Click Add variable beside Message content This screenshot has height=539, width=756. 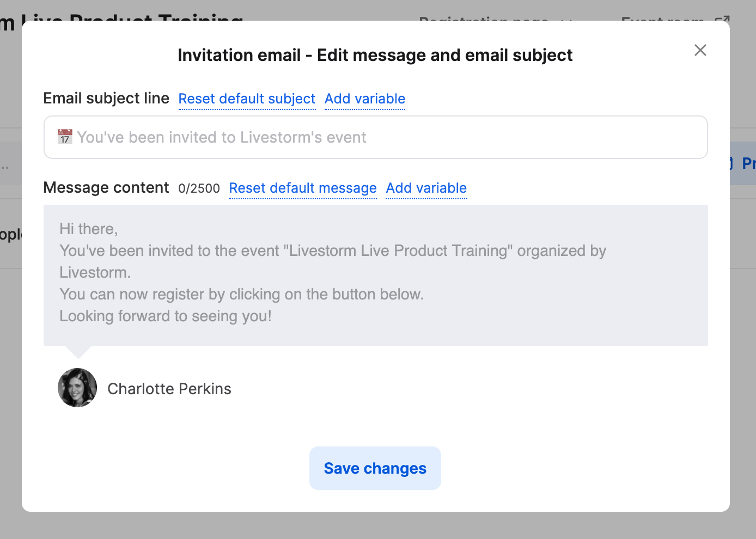click(426, 188)
